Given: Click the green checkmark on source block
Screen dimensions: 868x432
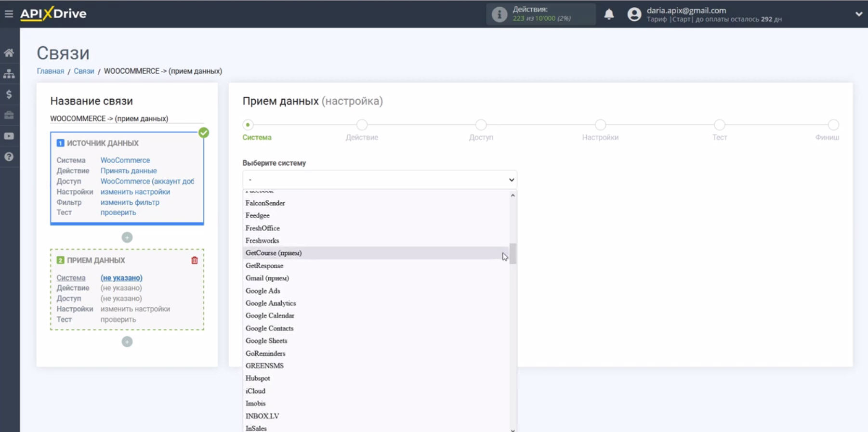Looking at the screenshot, I should coord(204,133).
